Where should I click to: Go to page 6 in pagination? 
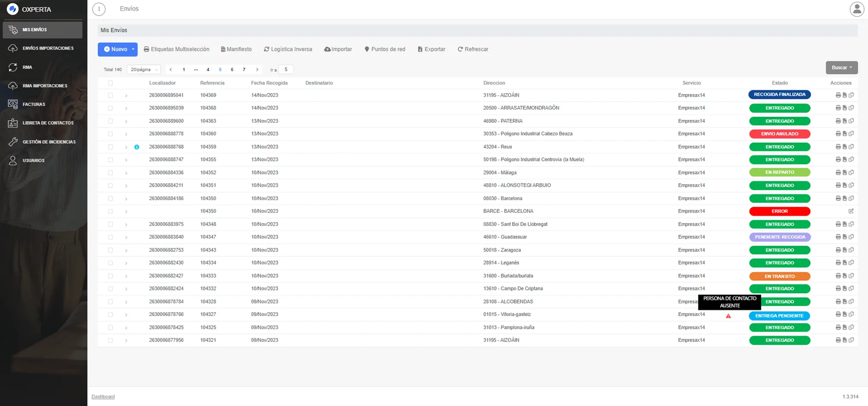(232, 69)
